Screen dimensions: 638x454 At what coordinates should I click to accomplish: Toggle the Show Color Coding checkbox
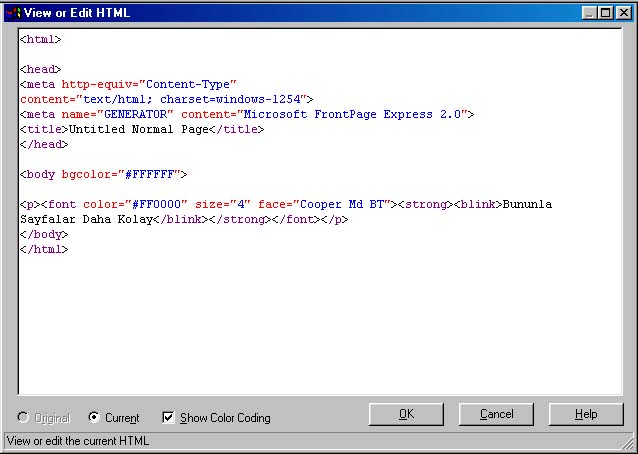click(x=168, y=418)
